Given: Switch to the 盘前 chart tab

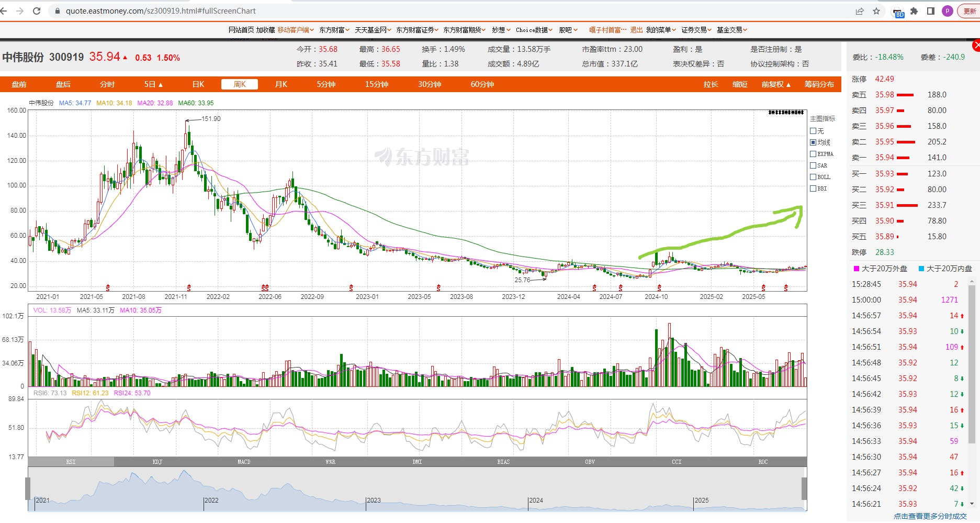Looking at the screenshot, I should click(19, 84).
